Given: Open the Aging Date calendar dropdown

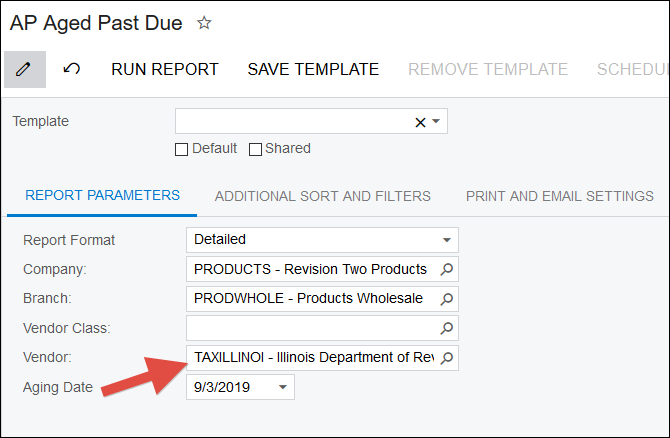Looking at the screenshot, I should point(283,387).
